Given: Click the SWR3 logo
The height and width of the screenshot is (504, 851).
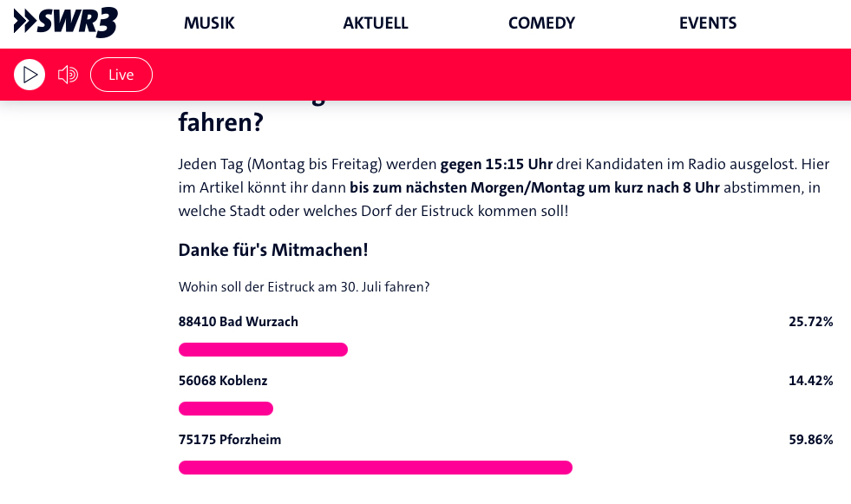Looking at the screenshot, I should 66,23.
